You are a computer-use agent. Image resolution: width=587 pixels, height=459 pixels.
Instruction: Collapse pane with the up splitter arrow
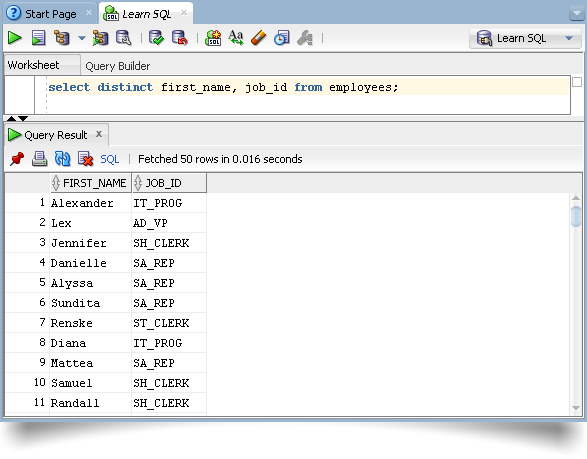[x=12, y=118]
